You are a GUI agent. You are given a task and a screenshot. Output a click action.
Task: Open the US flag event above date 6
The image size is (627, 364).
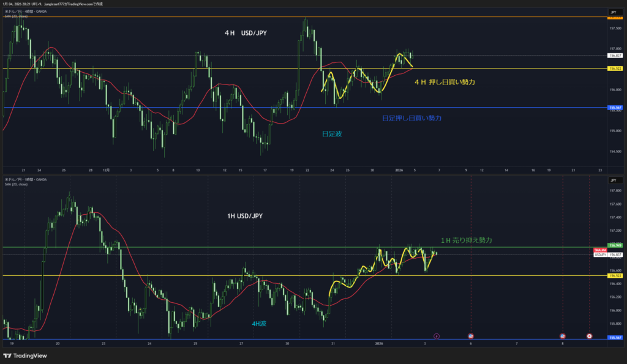click(471, 336)
